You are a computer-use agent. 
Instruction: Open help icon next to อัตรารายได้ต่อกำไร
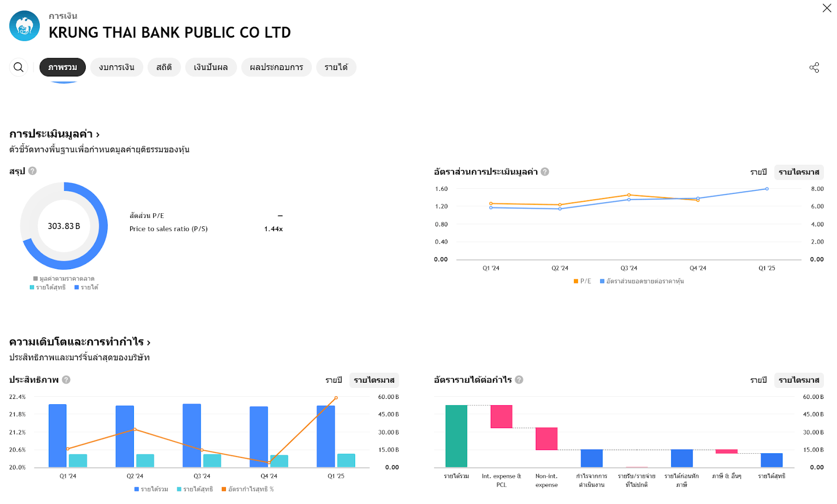coord(519,380)
